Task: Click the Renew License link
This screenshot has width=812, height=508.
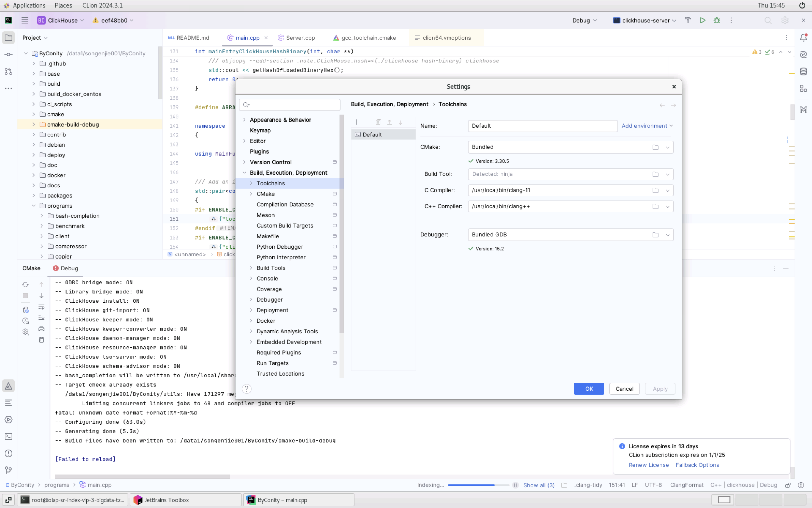Action: (x=648, y=465)
